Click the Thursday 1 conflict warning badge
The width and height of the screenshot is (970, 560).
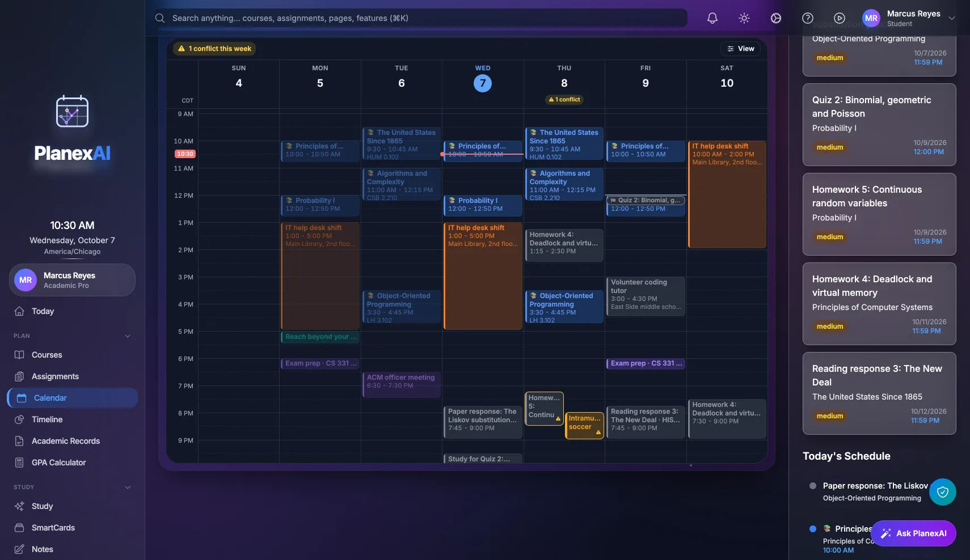click(x=564, y=100)
